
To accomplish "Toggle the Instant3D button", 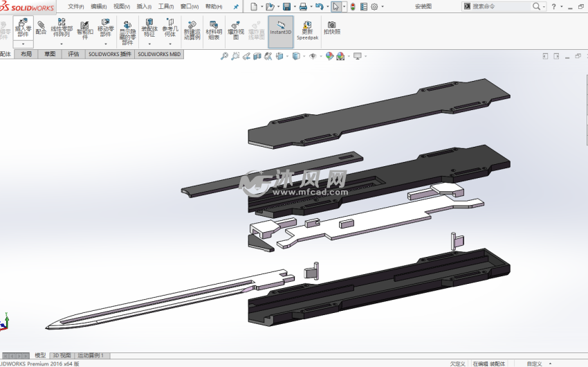I will coord(280,29).
